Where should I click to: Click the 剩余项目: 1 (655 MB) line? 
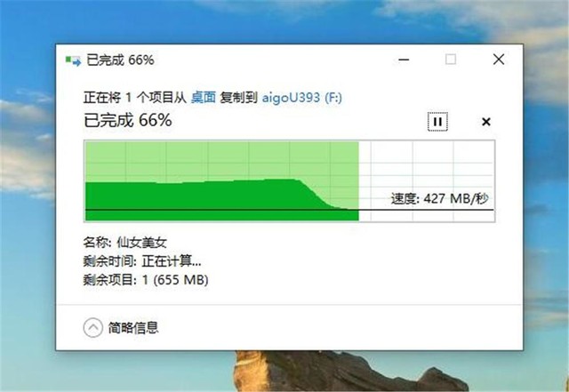coord(146,280)
